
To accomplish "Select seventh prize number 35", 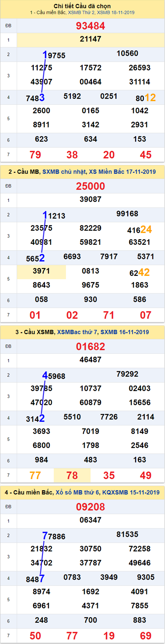I will pyautogui.click(x=109, y=476).
